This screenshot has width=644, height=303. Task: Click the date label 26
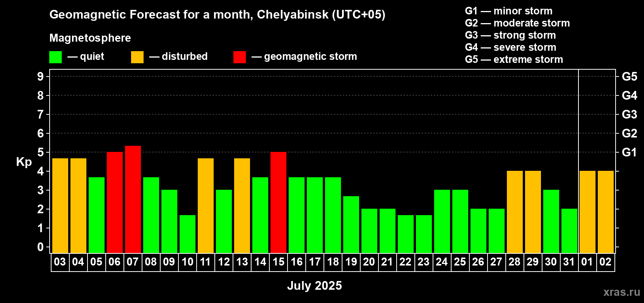(478, 262)
